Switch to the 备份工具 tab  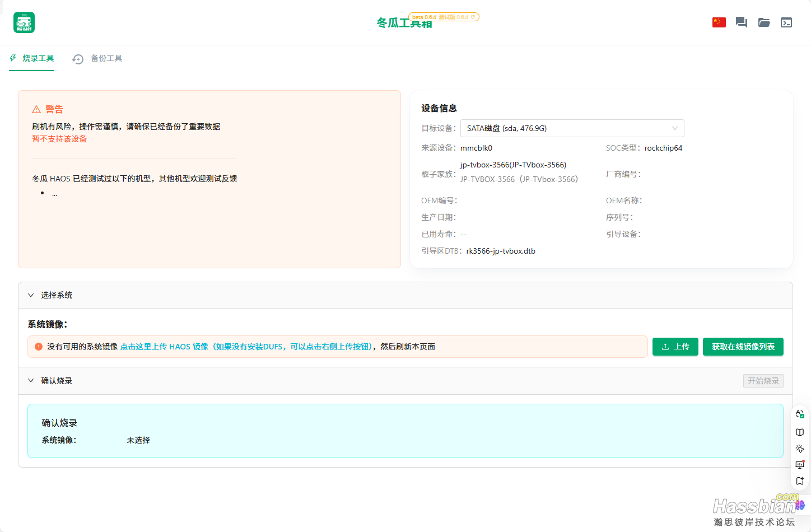(x=98, y=58)
